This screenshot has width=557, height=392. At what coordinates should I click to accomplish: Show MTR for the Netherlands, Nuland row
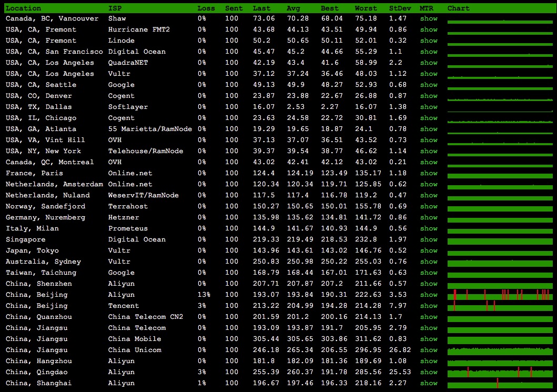pos(429,195)
